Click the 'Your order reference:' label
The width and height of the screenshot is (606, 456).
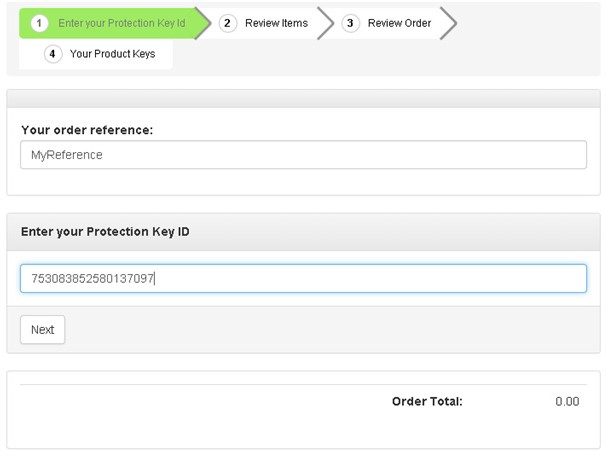(87, 130)
